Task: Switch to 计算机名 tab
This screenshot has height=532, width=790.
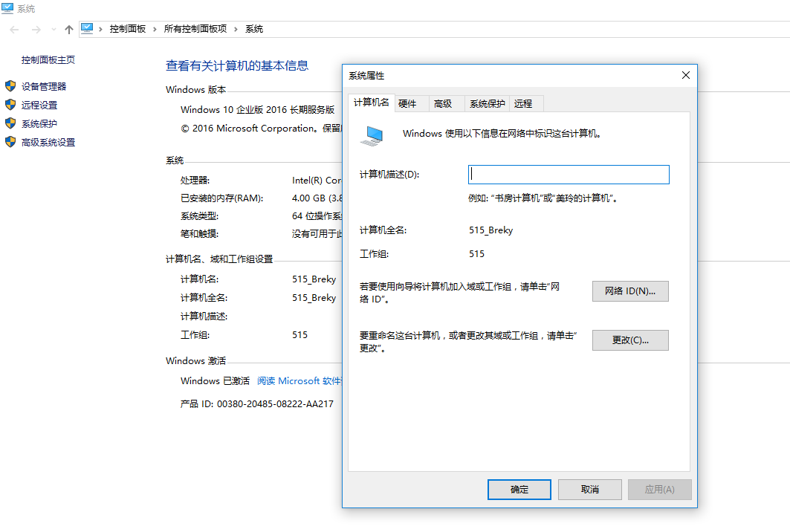Action: point(372,103)
